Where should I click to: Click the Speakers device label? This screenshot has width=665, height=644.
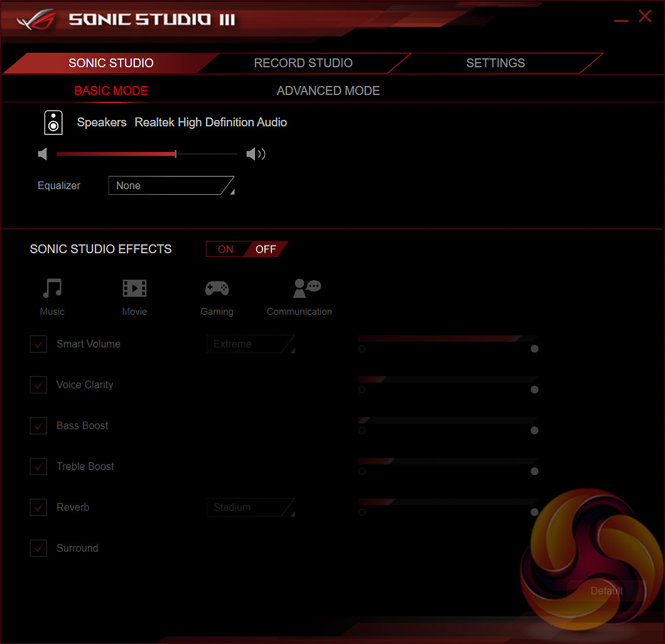click(x=102, y=122)
